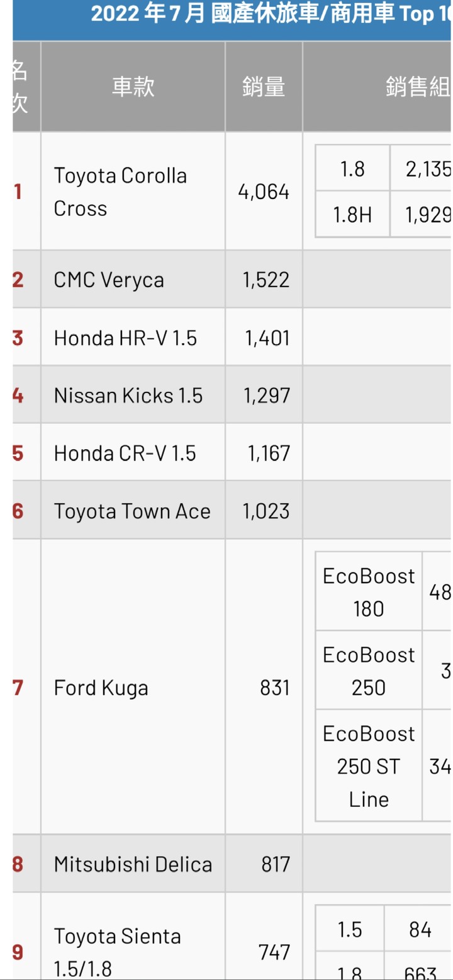Image resolution: width=453 pixels, height=980 pixels.
Task: Click rank number 7 in ranking column
Action: (18, 687)
